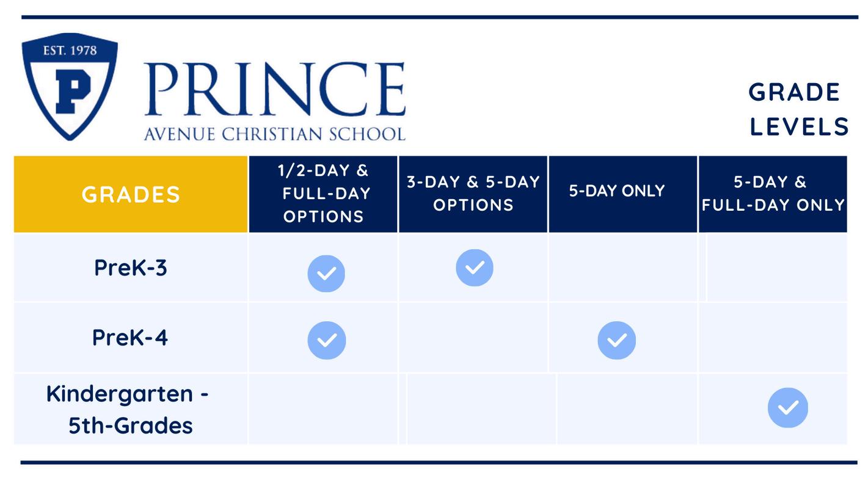This screenshot has width=868, height=477.
Task: Click the PreK-4 5-day only checkmark
Action: click(617, 340)
